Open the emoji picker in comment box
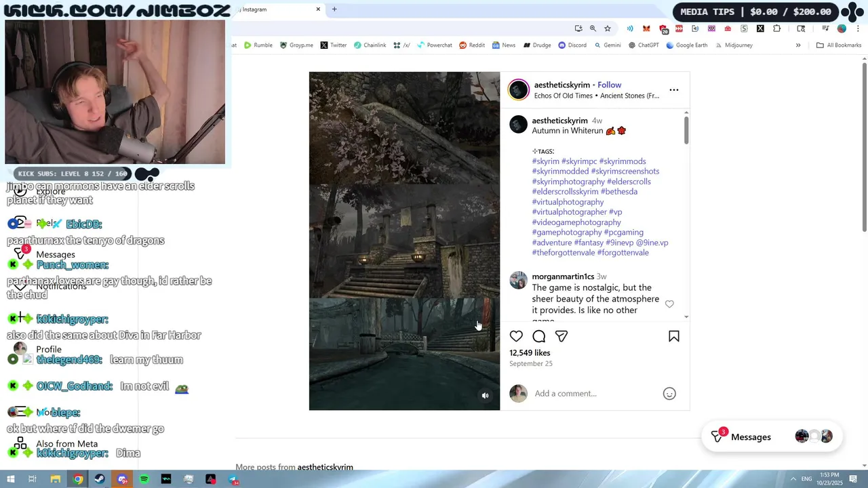868x488 pixels. tap(669, 394)
